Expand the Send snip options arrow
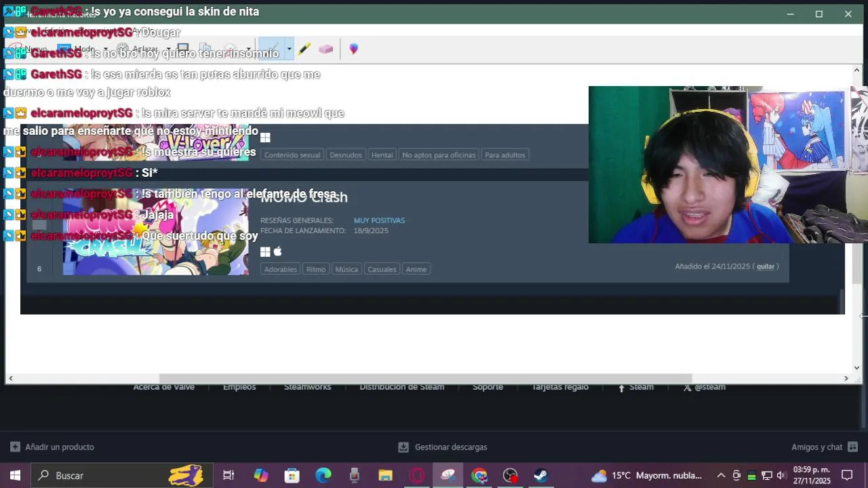Screen dimensions: 868x488 (248, 49)
